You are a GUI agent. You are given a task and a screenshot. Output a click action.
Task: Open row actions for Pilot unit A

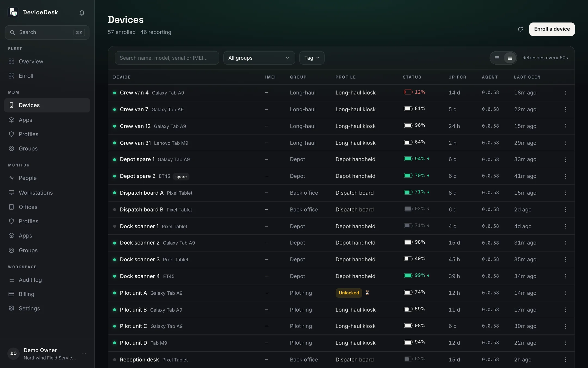(x=566, y=293)
